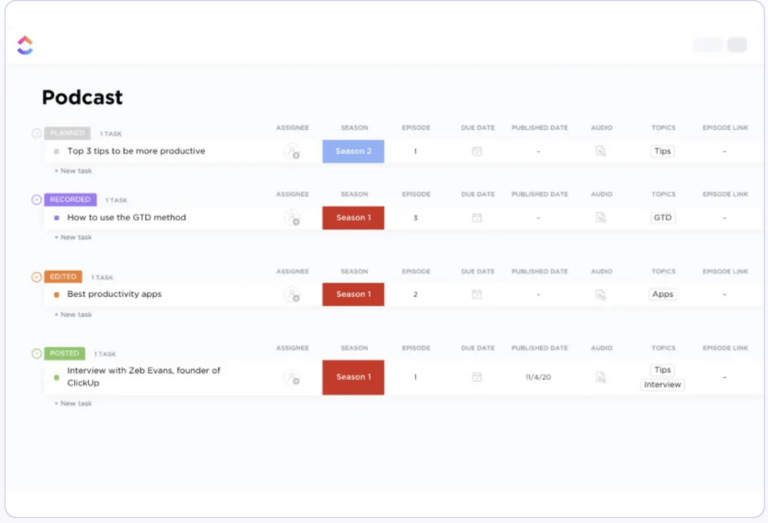The height and width of the screenshot is (523, 768).
Task: Edit episode number 2 of Best productivity apps
Action: (x=415, y=294)
